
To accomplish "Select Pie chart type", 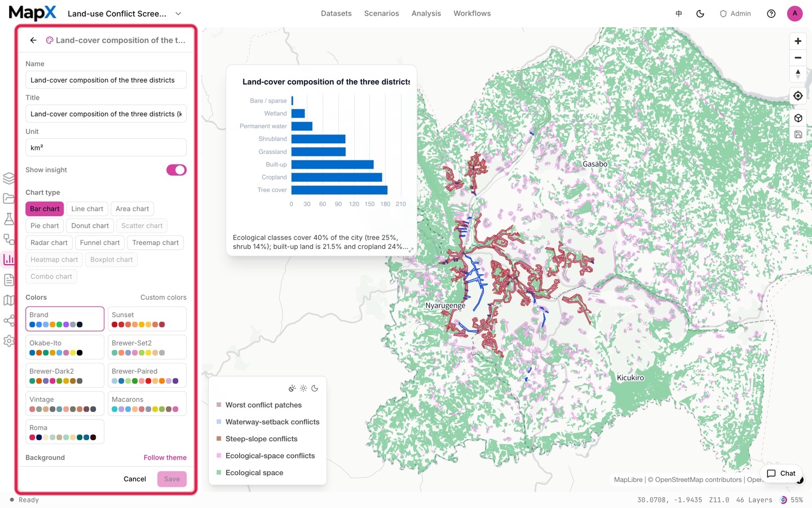I will pos(45,226).
